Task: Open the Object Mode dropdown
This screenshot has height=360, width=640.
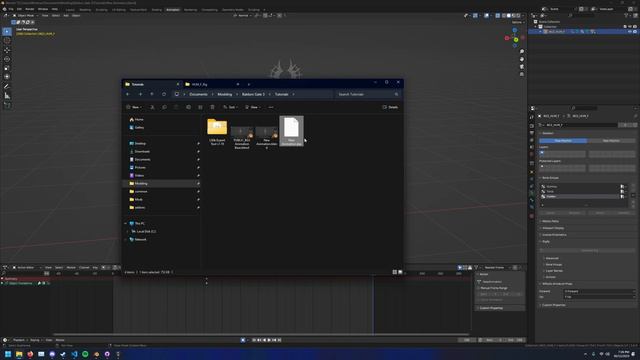Action: 26,16
